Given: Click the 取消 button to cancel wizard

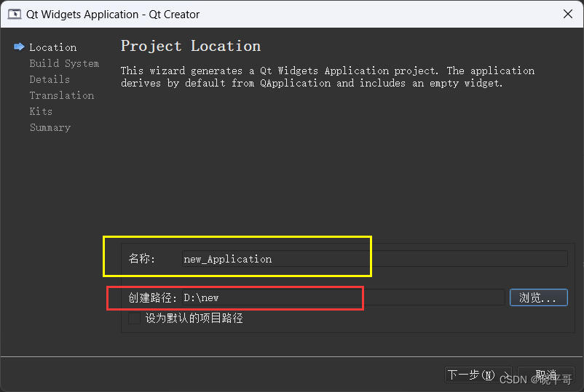Looking at the screenshot, I should point(546,375).
